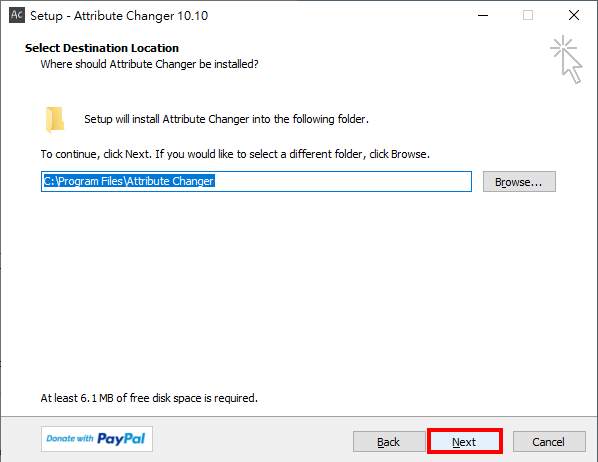Click the 'Select Destination Location' heading
This screenshot has height=462, width=598.
click(102, 48)
